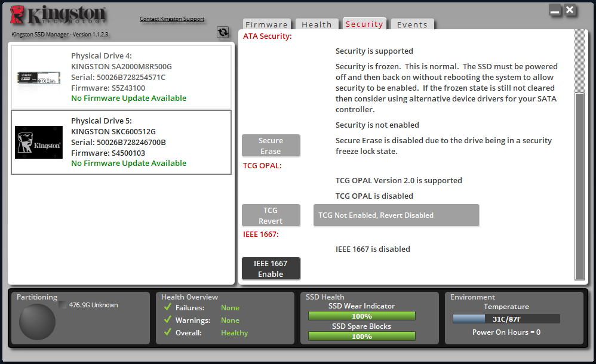Click the Secure Erase button

tap(271, 146)
